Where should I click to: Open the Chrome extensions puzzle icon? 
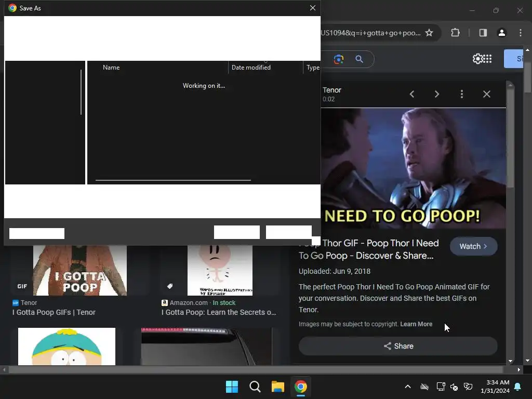(x=455, y=33)
